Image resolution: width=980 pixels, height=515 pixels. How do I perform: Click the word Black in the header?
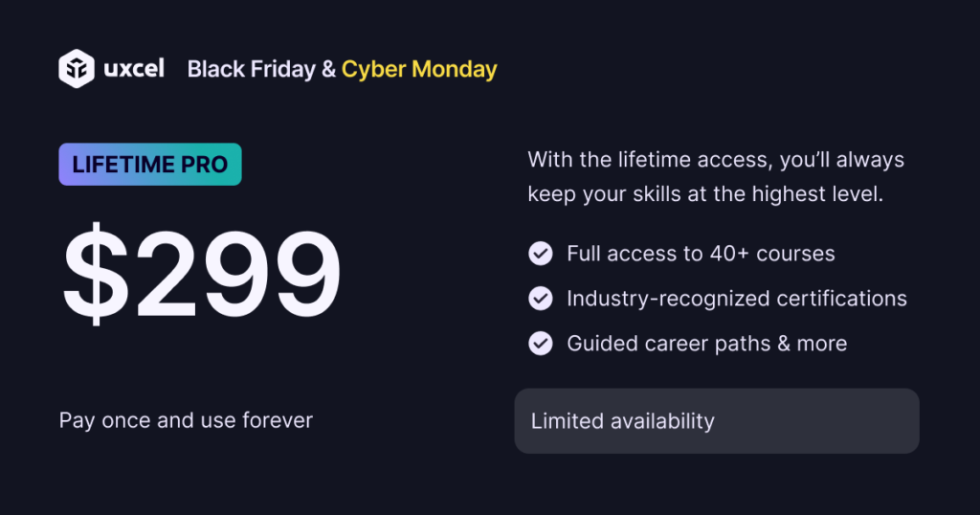(x=214, y=69)
